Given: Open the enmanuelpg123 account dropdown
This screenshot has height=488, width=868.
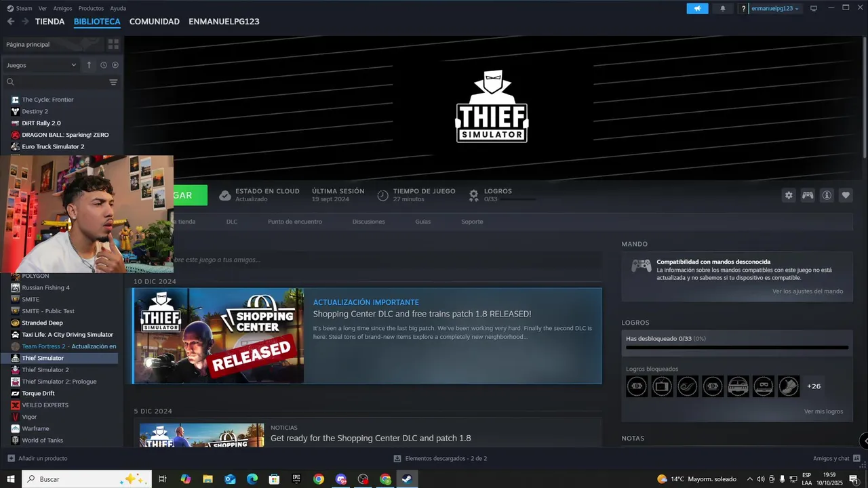Looking at the screenshot, I should [x=775, y=8].
